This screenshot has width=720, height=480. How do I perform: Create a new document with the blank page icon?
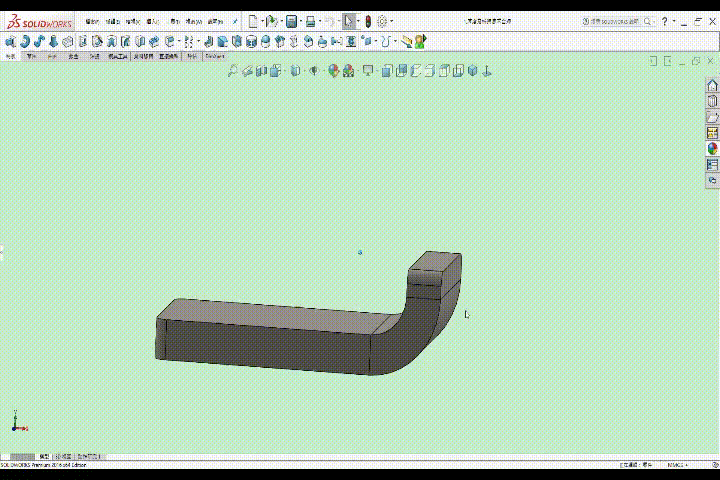[253, 21]
